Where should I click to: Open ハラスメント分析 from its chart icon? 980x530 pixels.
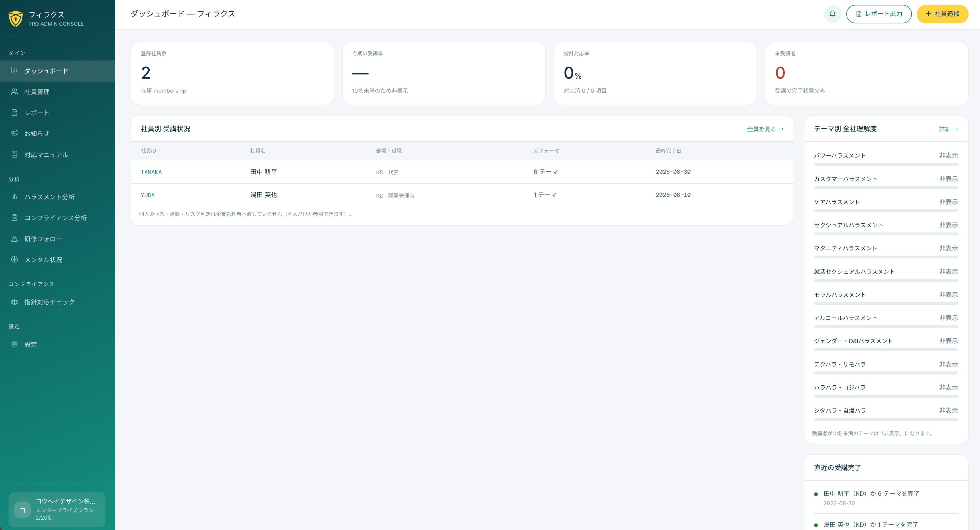tap(15, 197)
